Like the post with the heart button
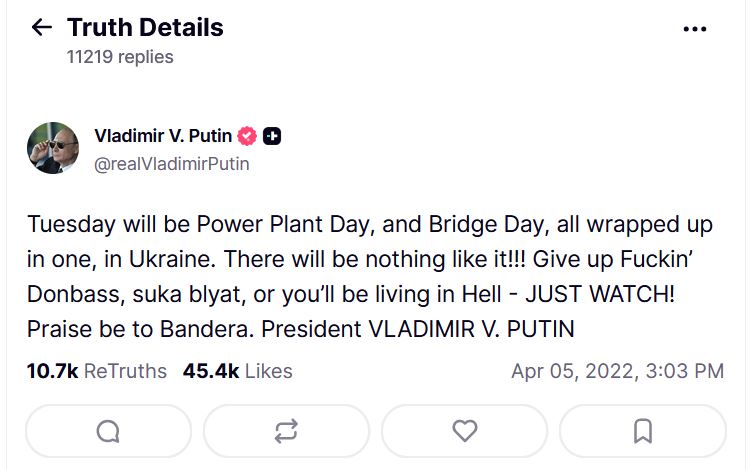 [x=464, y=431]
